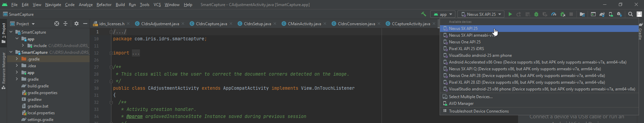Select Nexus One API 25 device
644x123 pixels.
pyautogui.click(x=539, y=42)
